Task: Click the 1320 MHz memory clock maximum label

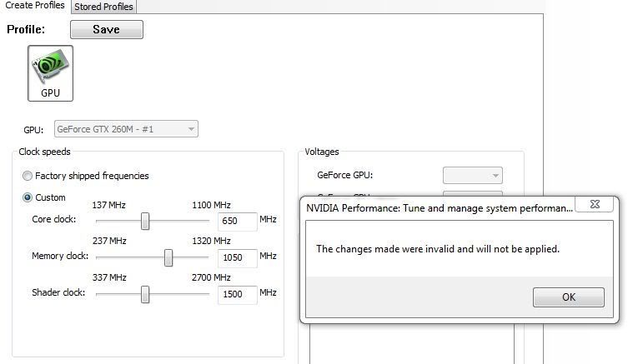Action: 211,241
